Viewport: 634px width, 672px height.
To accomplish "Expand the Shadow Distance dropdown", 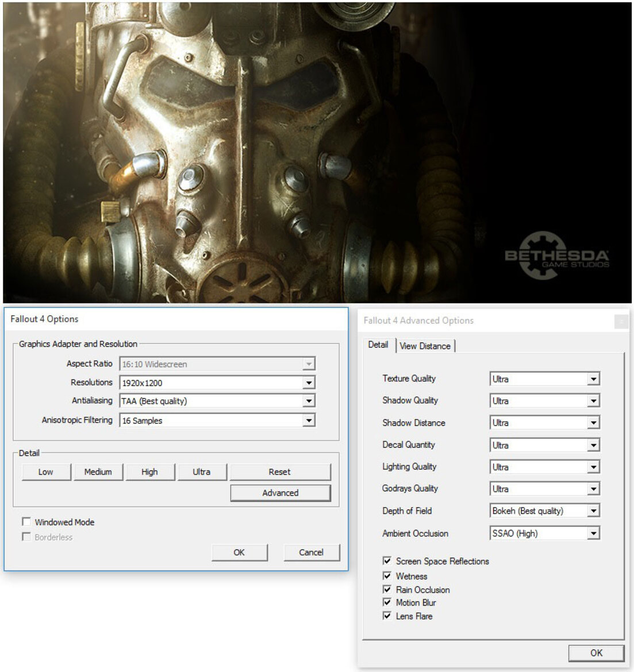I will click(x=544, y=423).
